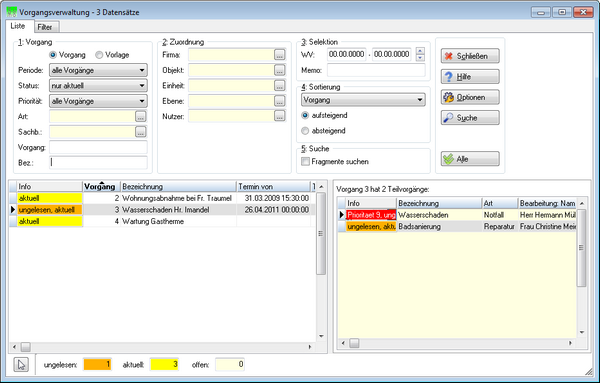Select the Badsanierung sub-task row
This screenshot has width=600, height=383.
[x=457, y=227]
